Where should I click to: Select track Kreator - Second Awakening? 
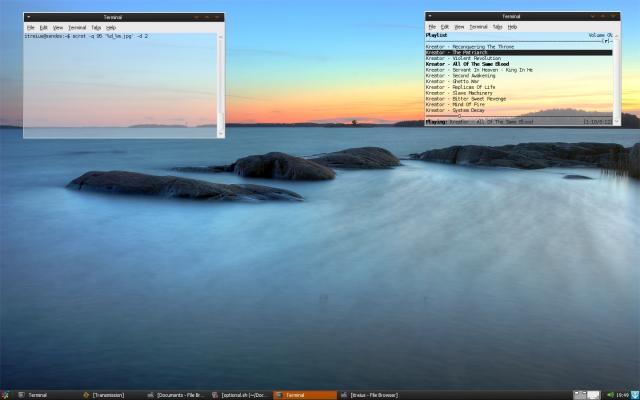tap(460, 76)
